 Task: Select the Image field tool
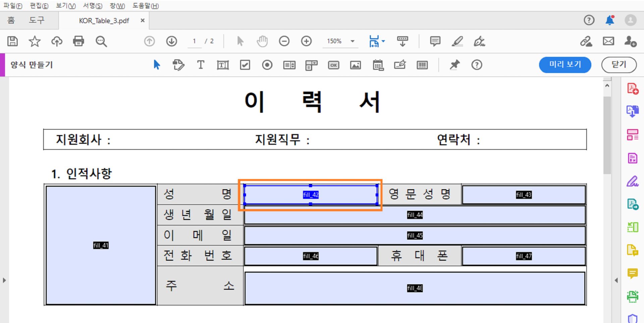[x=356, y=65]
